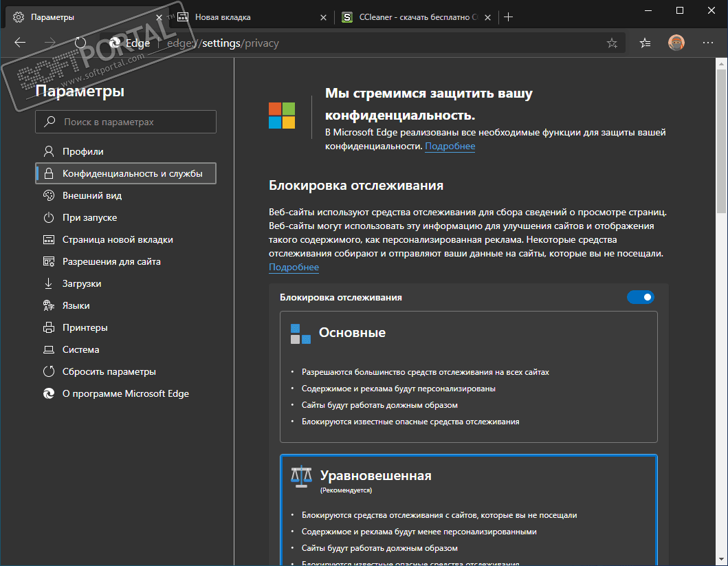Screen dimensions: 728x566
Task: Toggle Блокировка отслеживания switch
Action: (x=640, y=297)
